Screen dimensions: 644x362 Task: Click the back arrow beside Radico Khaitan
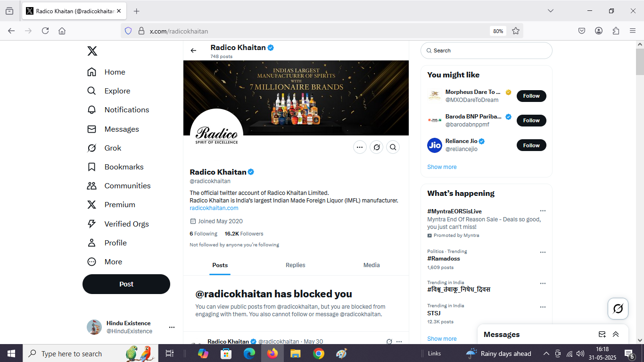193,51
